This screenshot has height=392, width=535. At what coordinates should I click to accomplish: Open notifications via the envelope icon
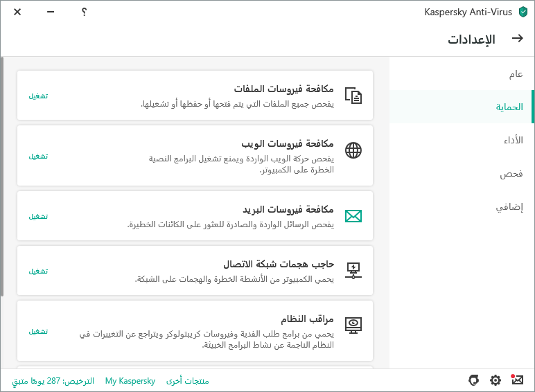(x=516, y=380)
